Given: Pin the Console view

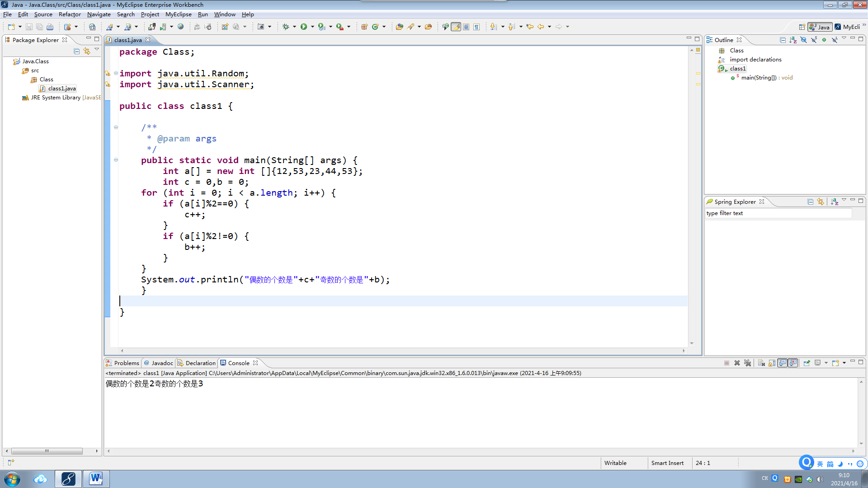Looking at the screenshot, I should (807, 363).
